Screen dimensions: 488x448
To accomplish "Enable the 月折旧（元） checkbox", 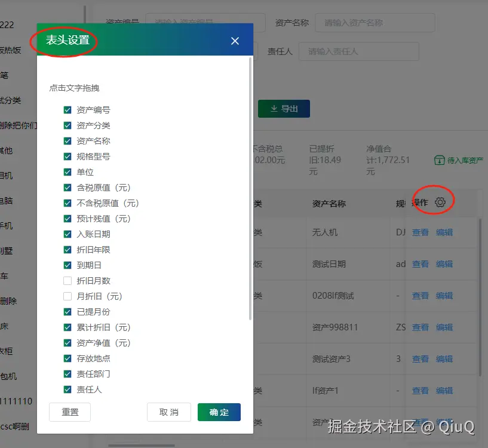I will click(x=67, y=296).
